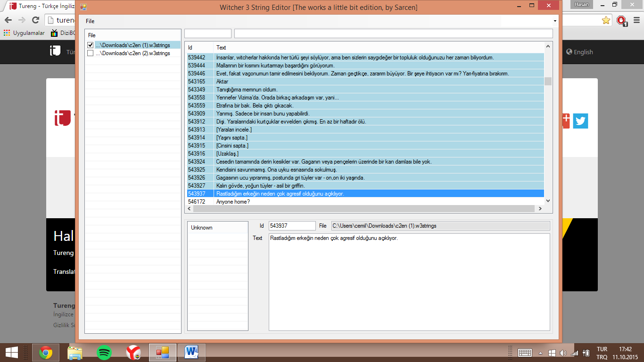
Task: Open the dropdown arrow beside the menu bar
Action: click(555, 21)
